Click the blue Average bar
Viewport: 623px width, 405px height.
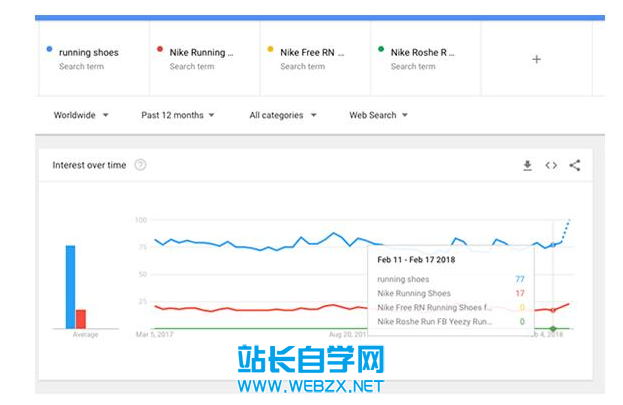pyautogui.click(x=71, y=287)
